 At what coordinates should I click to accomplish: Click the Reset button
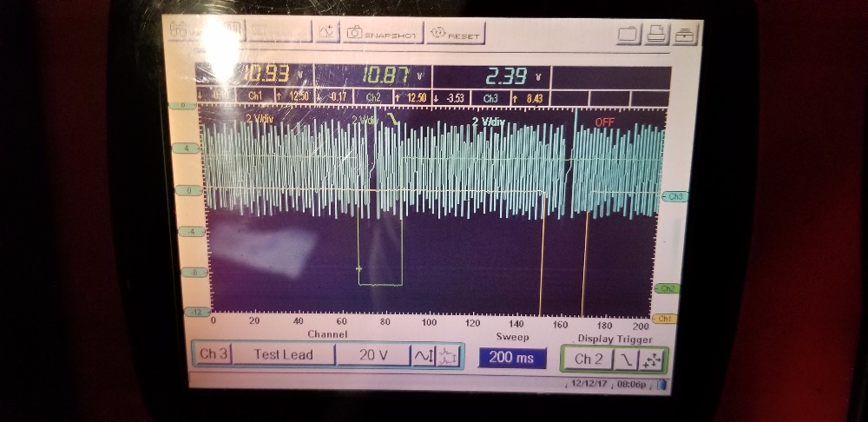pyautogui.click(x=455, y=35)
